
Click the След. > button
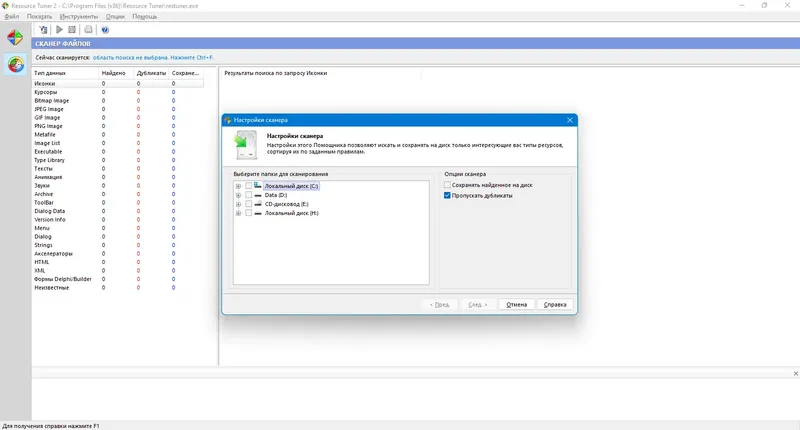(478, 305)
